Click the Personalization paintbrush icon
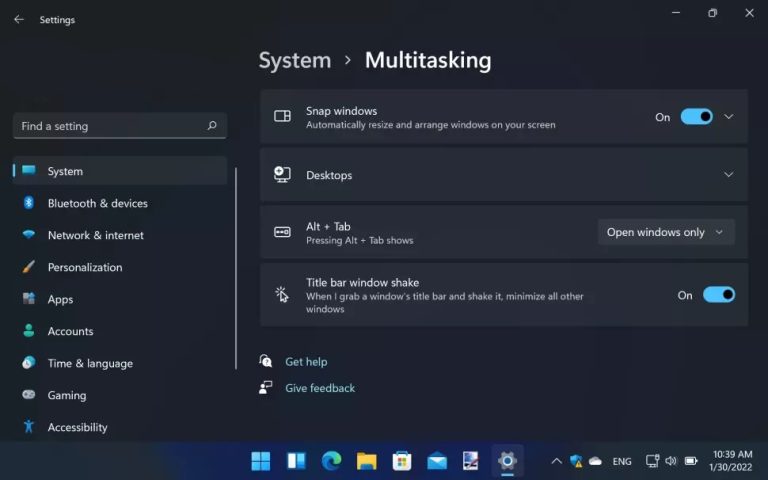The width and height of the screenshot is (768, 480). [29, 267]
